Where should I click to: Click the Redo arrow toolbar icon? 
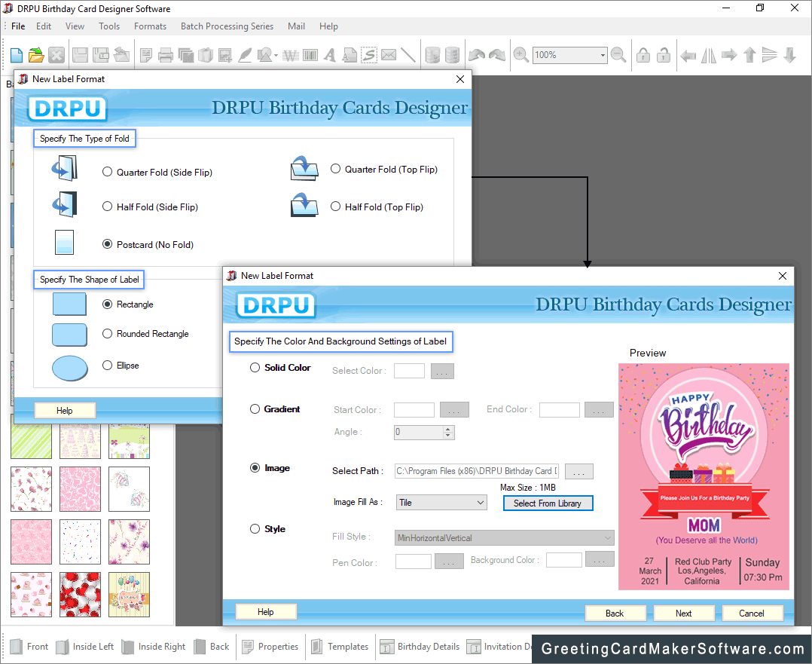[x=496, y=55]
